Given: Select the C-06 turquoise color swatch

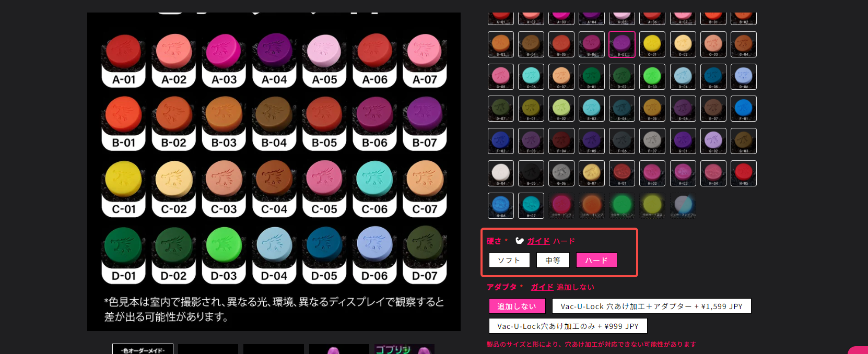Looking at the screenshot, I should point(531,77).
